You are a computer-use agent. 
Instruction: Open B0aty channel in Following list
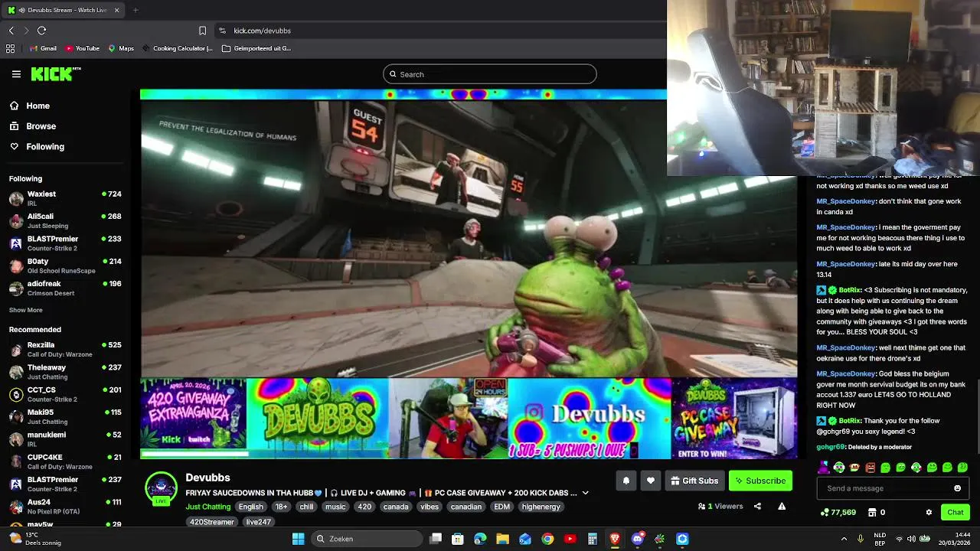coord(65,266)
